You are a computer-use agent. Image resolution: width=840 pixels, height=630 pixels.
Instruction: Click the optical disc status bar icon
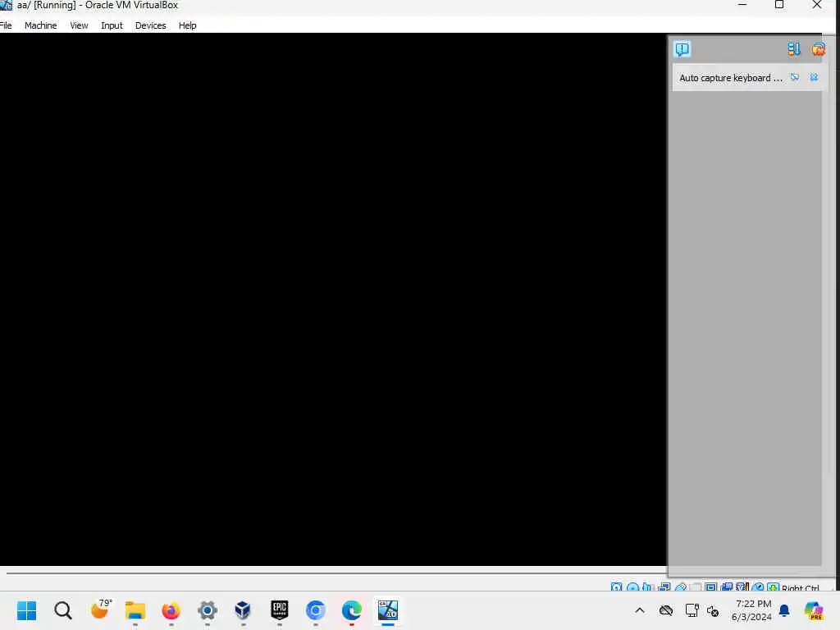[632, 587]
